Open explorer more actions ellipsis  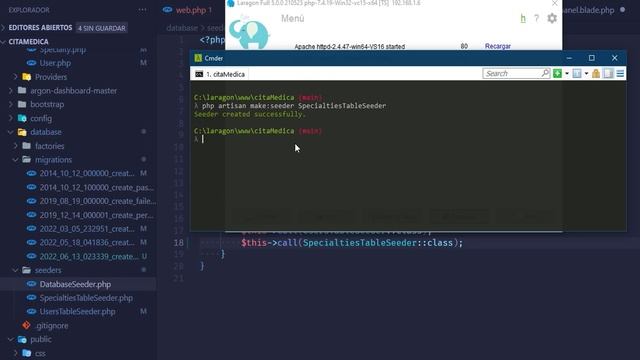click(x=142, y=10)
